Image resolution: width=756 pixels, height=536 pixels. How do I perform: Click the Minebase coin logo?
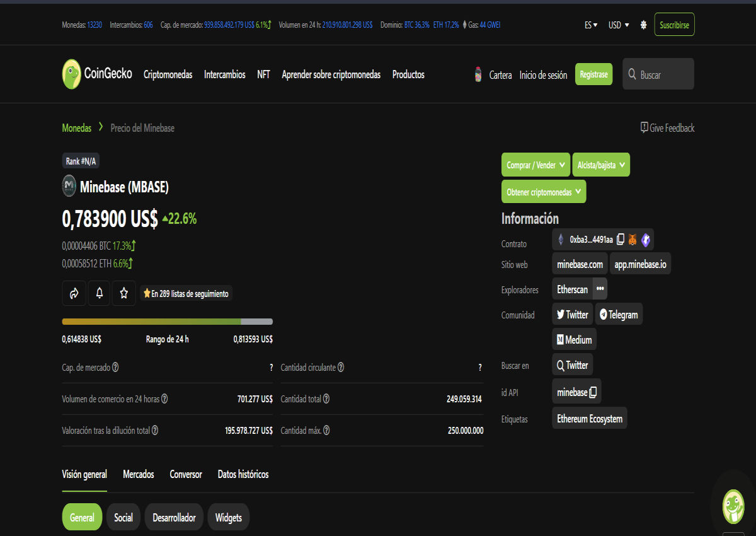(69, 187)
